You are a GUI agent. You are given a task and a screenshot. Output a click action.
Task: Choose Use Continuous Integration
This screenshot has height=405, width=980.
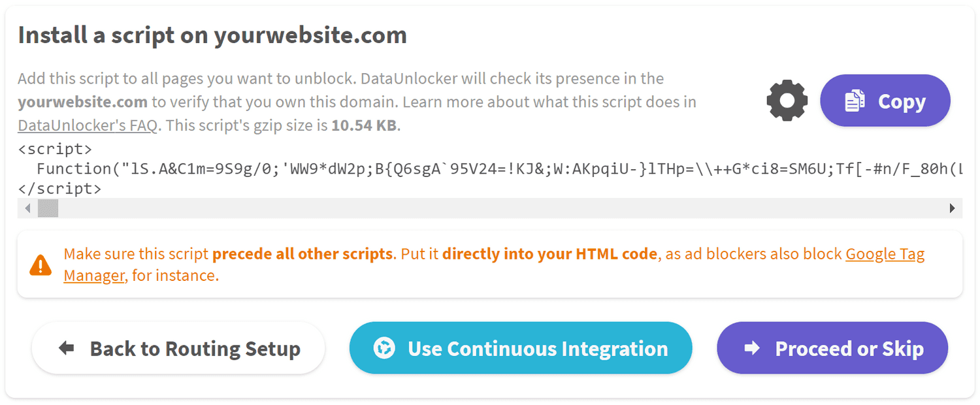click(521, 348)
